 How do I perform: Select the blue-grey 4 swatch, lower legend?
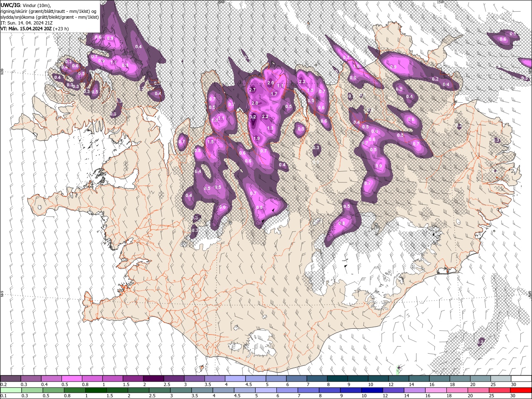(224, 390)
